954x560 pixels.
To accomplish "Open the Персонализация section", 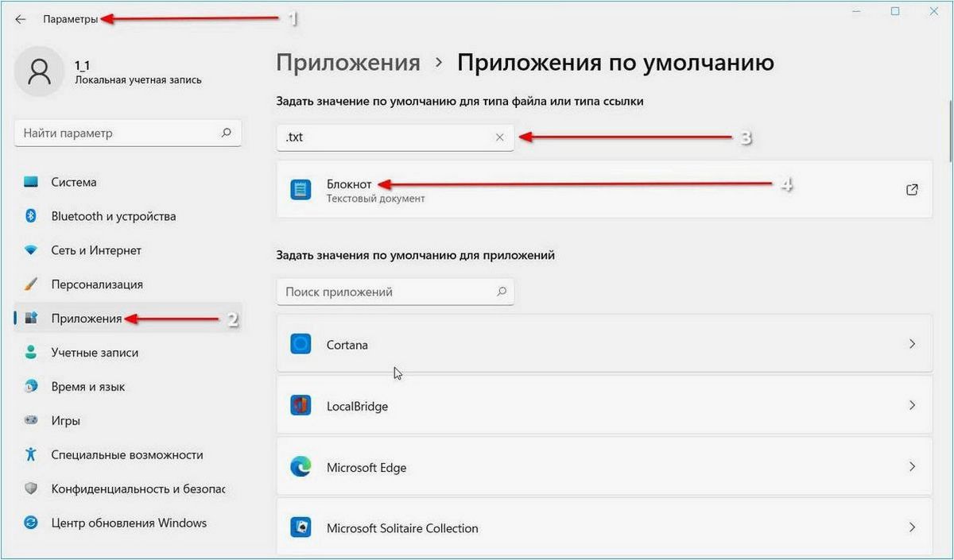I will [128, 284].
